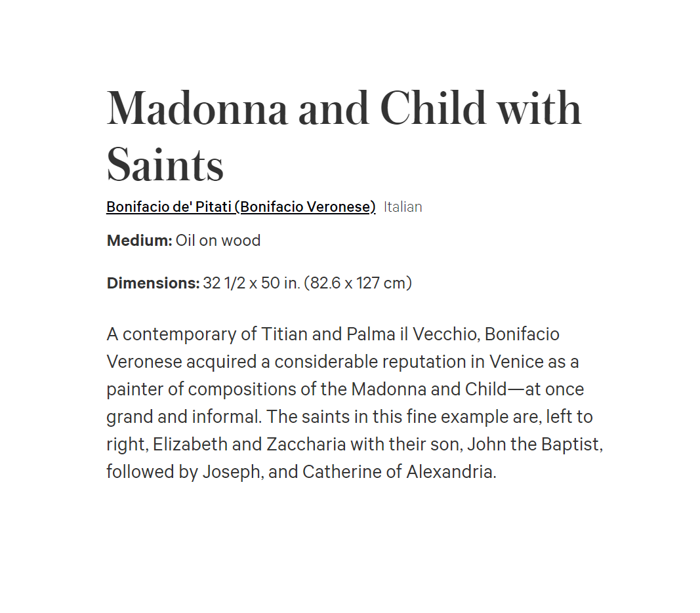Click the word 'Saints' in the title
This screenshot has height=613, width=700.
[x=165, y=165]
